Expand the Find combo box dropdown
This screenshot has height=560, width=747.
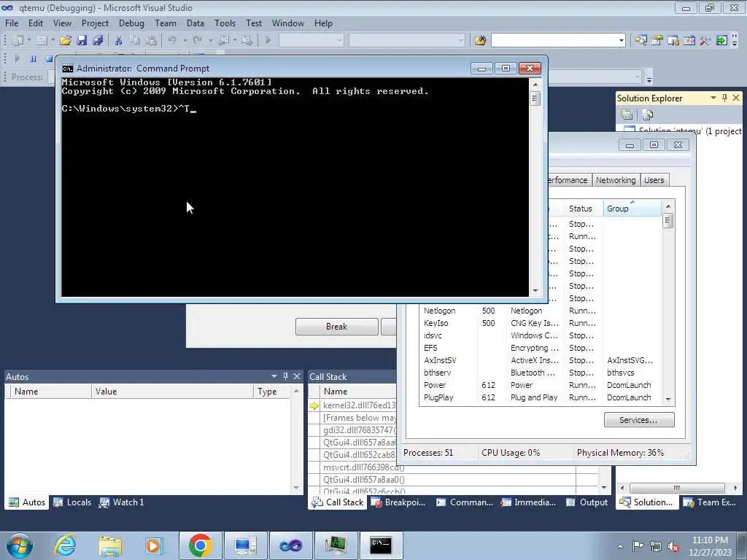pos(621,41)
